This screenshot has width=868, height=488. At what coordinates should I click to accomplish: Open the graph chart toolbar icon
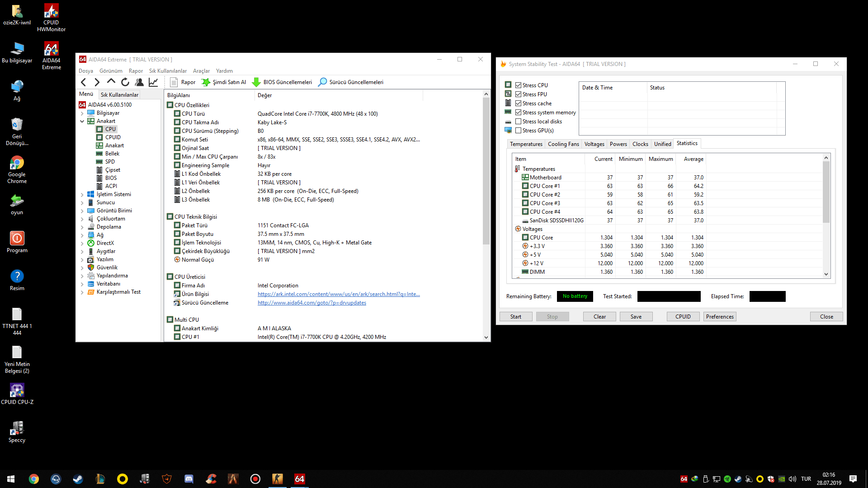[153, 82]
